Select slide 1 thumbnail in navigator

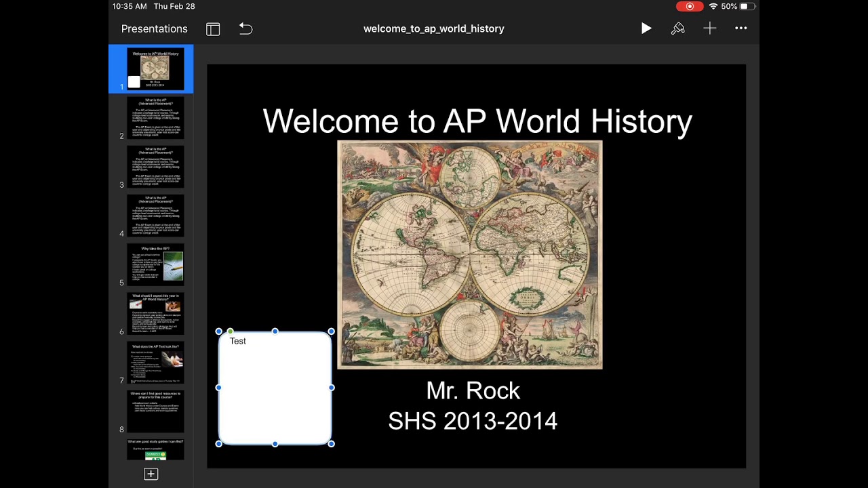155,69
